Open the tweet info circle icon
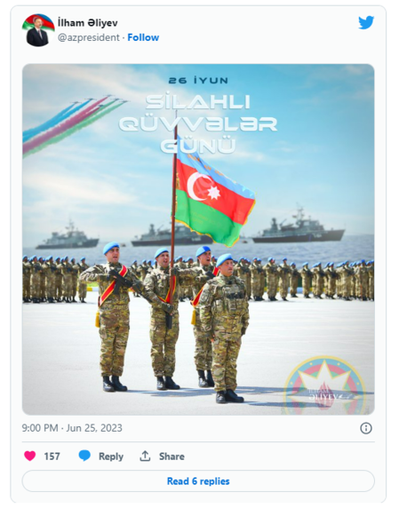The width and height of the screenshot is (407, 532). [365, 428]
